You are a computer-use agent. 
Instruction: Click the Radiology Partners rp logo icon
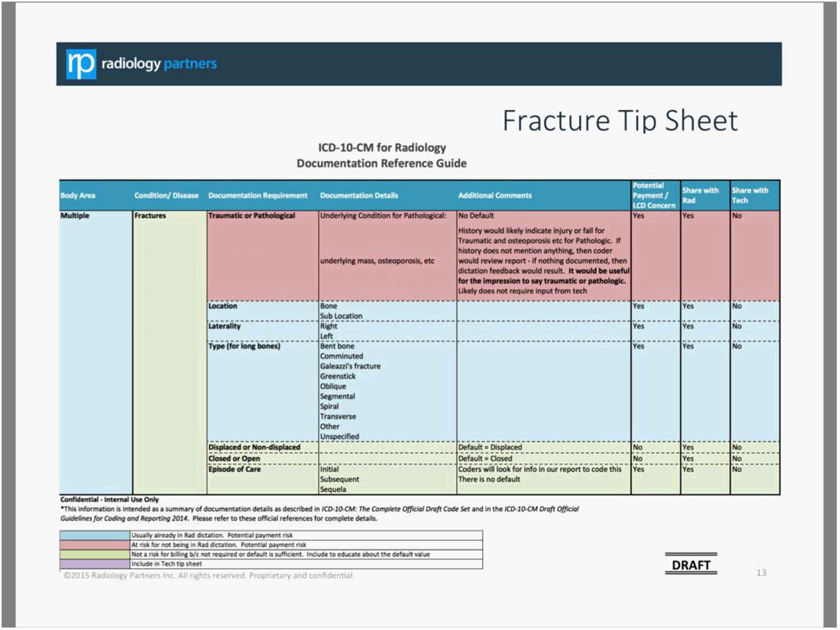click(x=81, y=64)
